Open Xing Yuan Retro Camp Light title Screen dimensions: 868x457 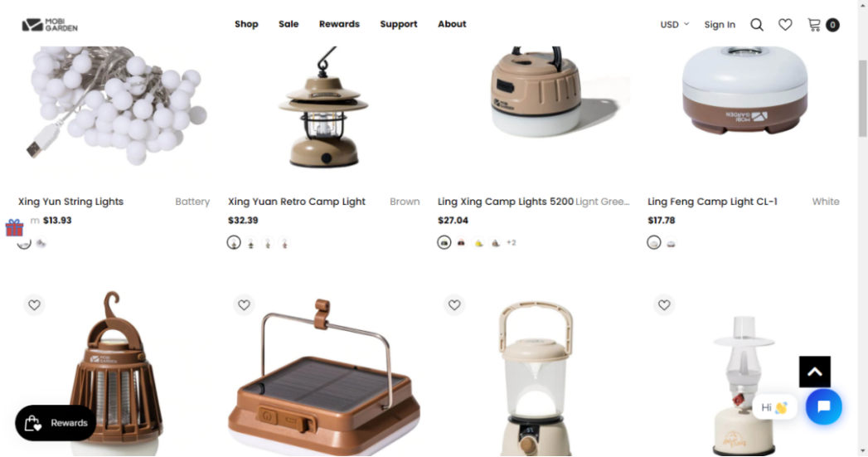pos(297,202)
